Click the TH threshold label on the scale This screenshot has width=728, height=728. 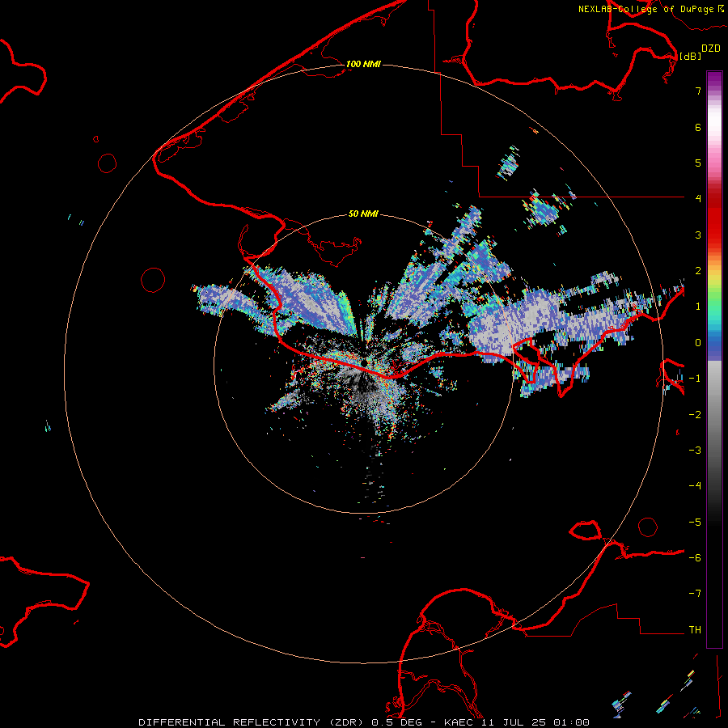point(695,630)
